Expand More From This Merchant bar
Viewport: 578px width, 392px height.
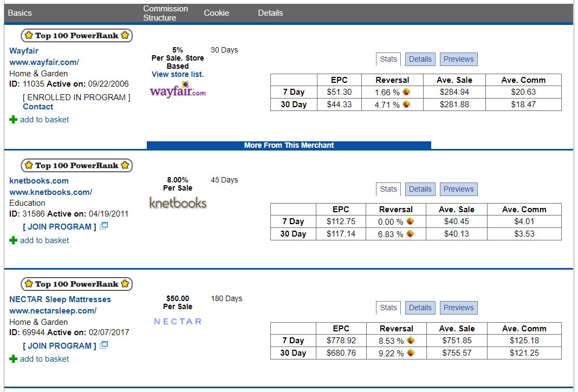[289, 145]
